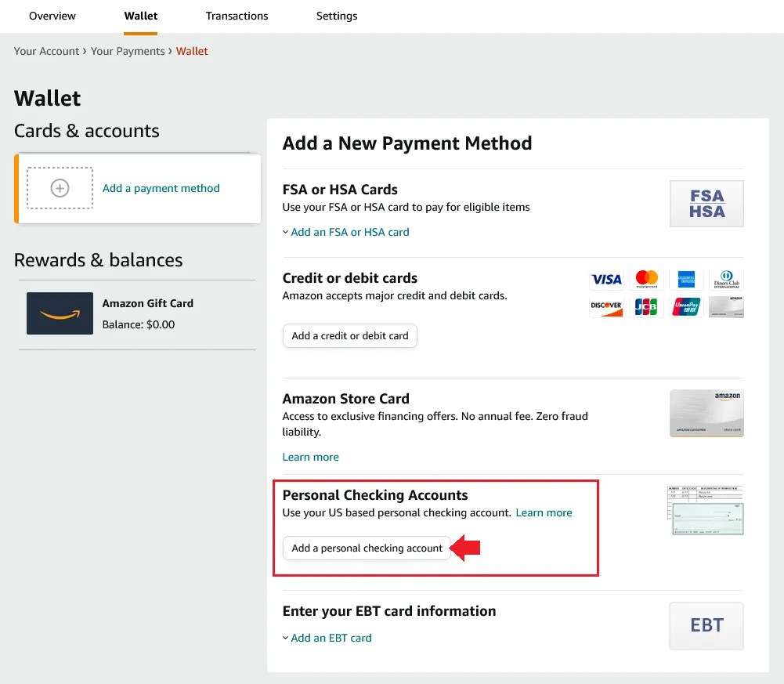
Task: Click the Discover card icon
Action: (x=606, y=306)
